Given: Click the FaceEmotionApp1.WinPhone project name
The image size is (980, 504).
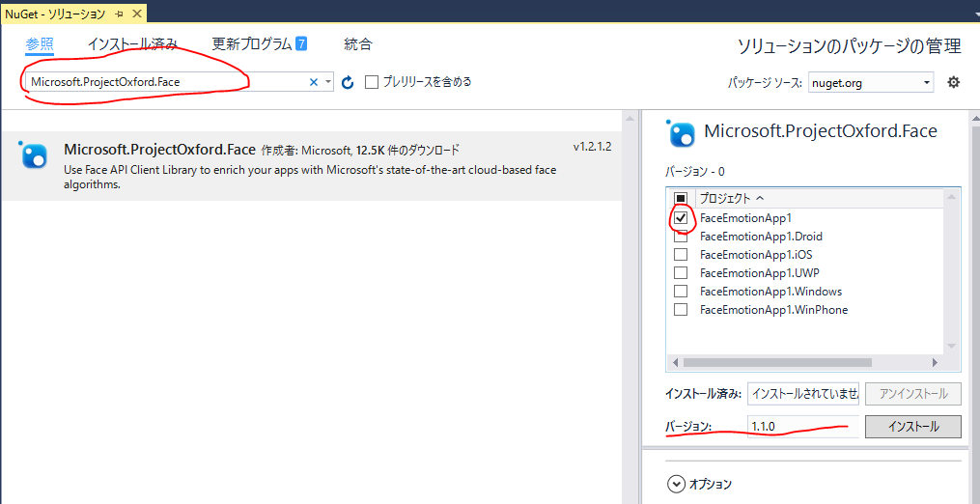Looking at the screenshot, I should tap(773, 310).
